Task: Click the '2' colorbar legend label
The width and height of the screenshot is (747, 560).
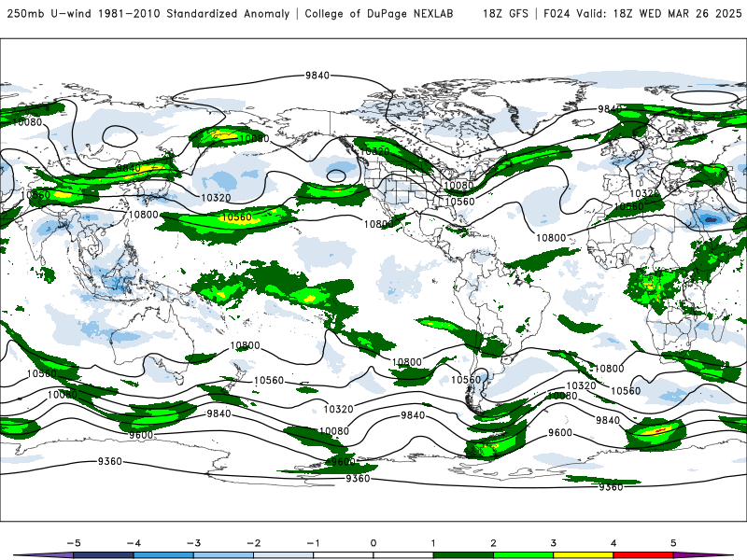Action: (493, 543)
